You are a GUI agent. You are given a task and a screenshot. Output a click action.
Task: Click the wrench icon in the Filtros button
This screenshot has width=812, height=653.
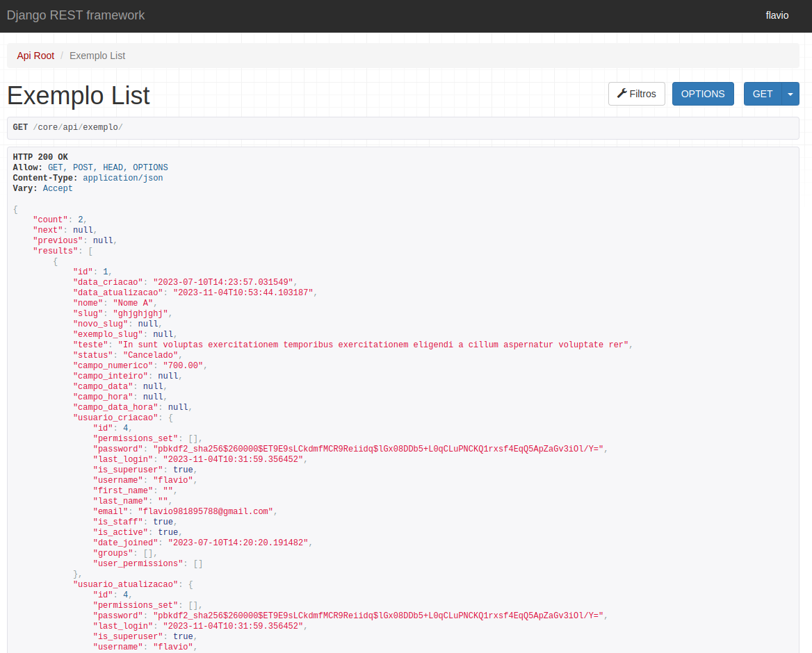pyautogui.click(x=622, y=94)
